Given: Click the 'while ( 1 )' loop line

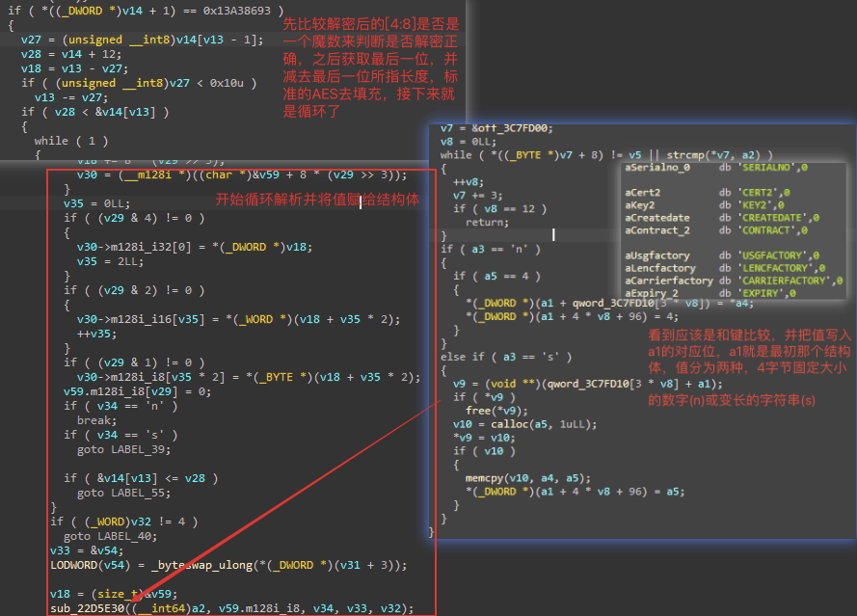Looking at the screenshot, I should click(x=71, y=141).
